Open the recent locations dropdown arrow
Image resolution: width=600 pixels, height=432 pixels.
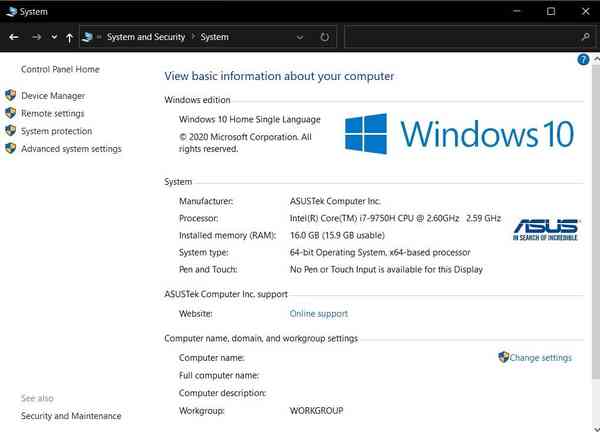point(54,37)
